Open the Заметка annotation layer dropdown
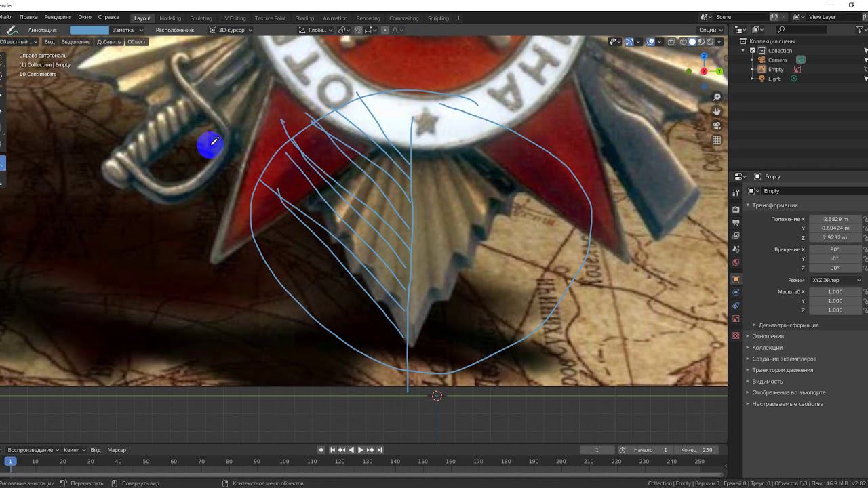The image size is (868, 488). pyautogui.click(x=127, y=30)
